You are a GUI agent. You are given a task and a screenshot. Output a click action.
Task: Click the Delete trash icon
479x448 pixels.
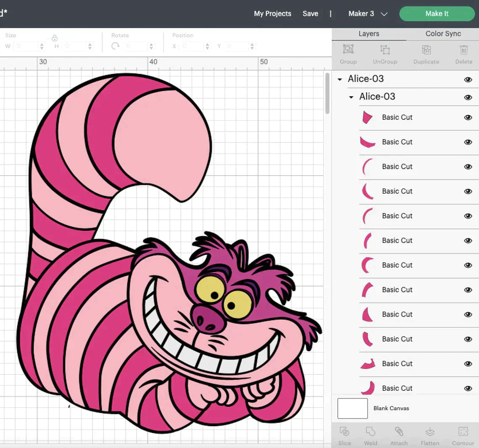coord(464,50)
